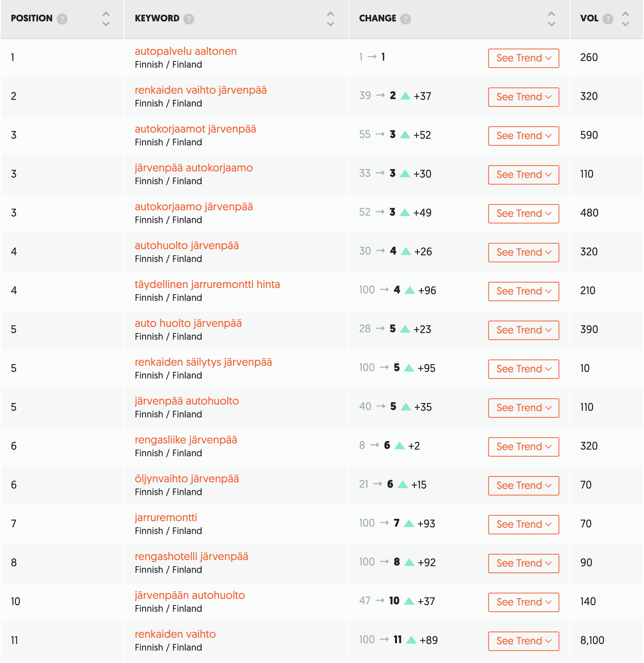Click the renkaiden säilytys järvenpää link
This screenshot has height=663, width=644.
click(x=203, y=362)
